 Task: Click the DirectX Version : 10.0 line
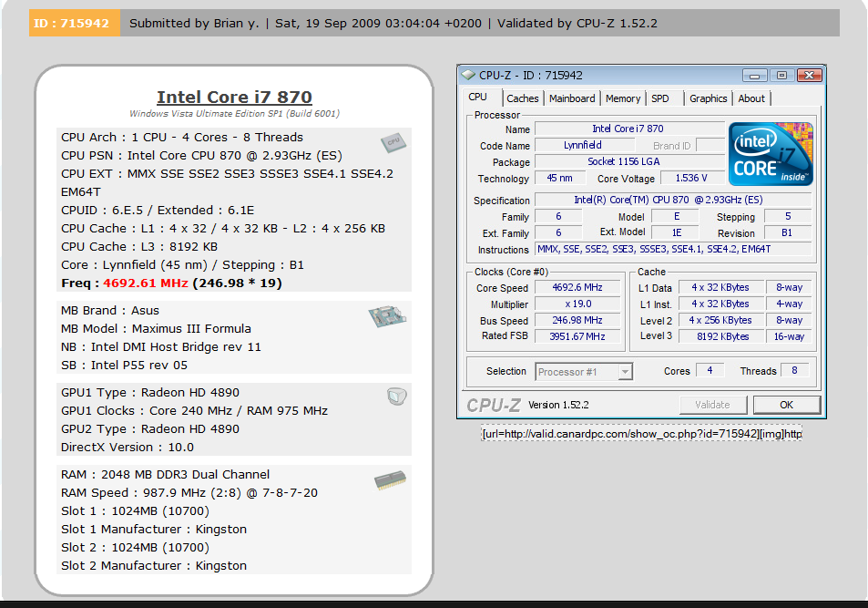(x=128, y=448)
